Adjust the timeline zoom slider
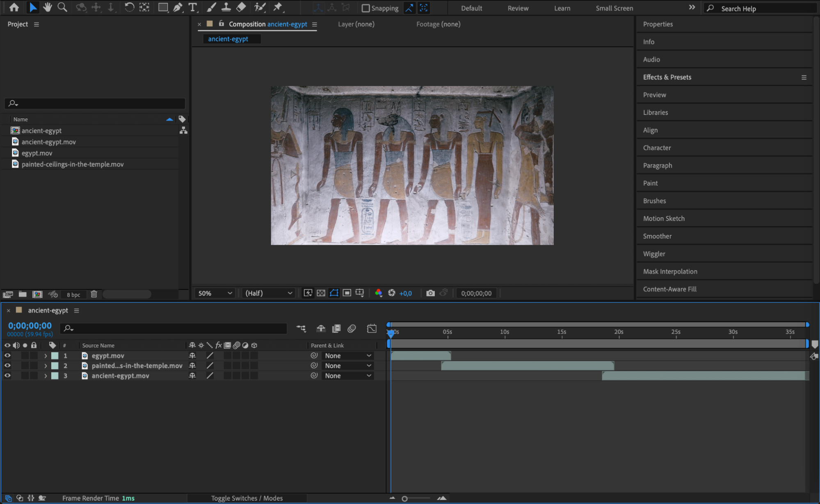The image size is (820, 504). tap(404, 499)
